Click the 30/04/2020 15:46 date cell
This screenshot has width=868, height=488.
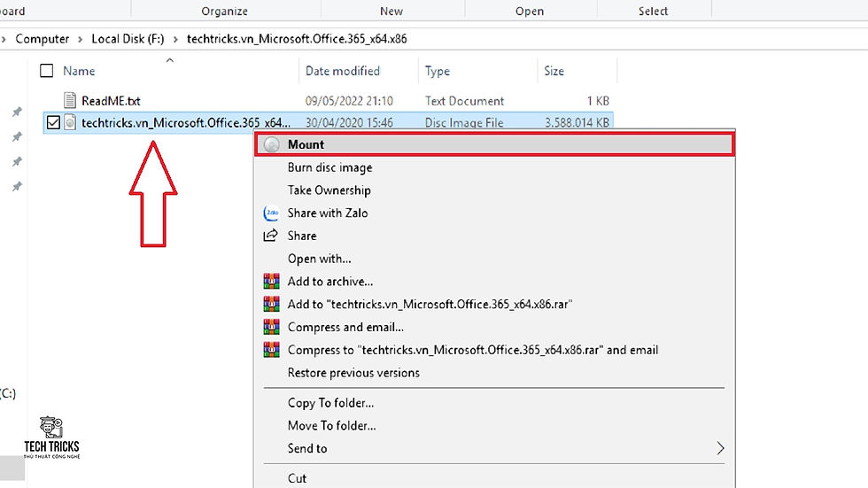(x=349, y=123)
